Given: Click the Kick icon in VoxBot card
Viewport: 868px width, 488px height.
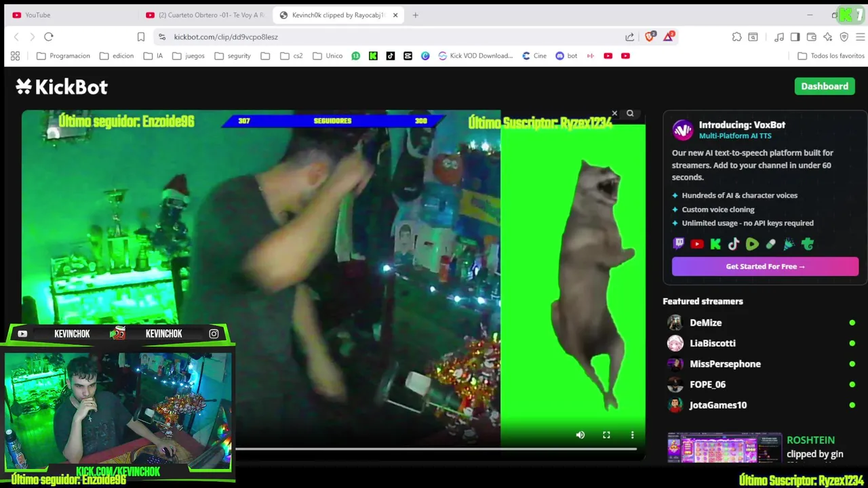Looking at the screenshot, I should [x=715, y=244].
